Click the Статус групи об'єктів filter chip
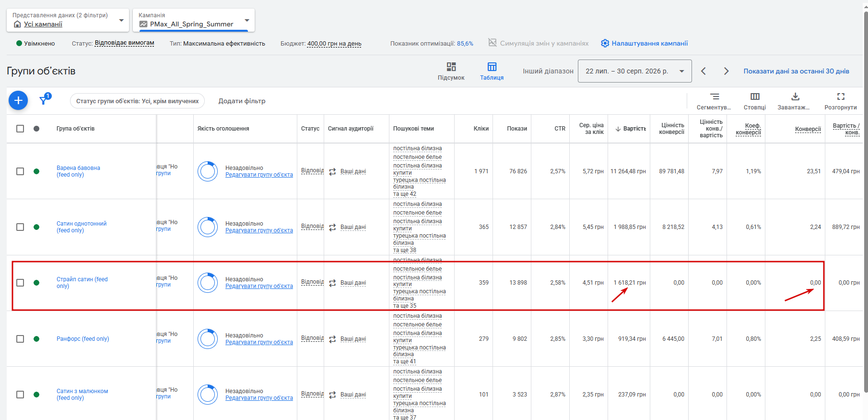This screenshot has height=420, width=868. tap(137, 101)
